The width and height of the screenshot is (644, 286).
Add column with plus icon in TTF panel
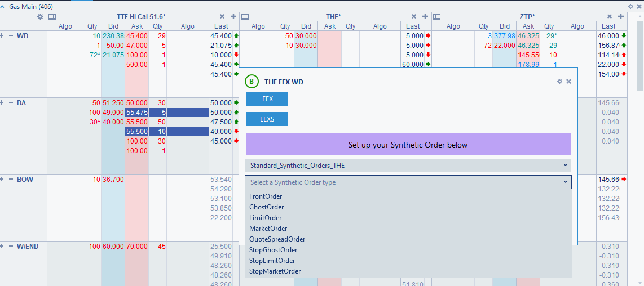point(233,17)
